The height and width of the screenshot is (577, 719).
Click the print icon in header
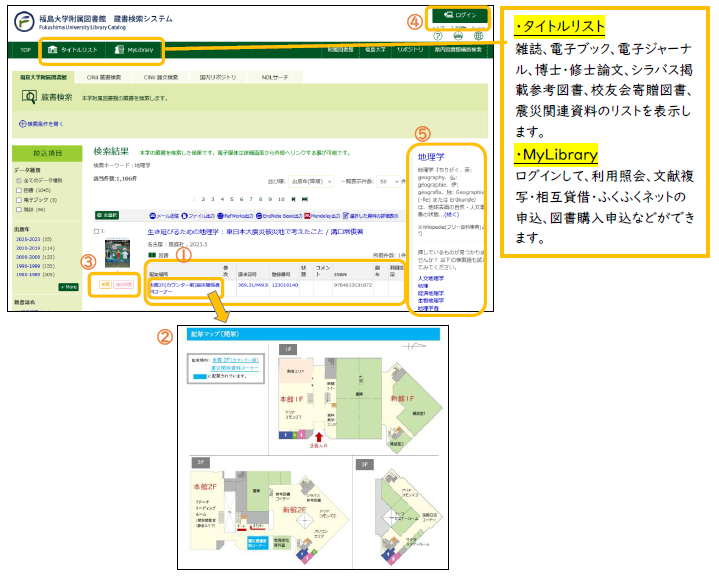458,34
